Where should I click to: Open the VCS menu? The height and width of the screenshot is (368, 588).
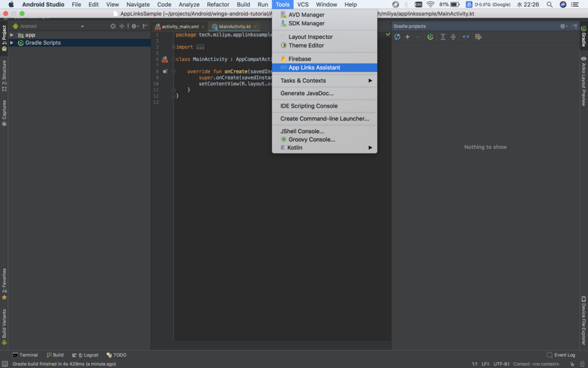tap(303, 5)
